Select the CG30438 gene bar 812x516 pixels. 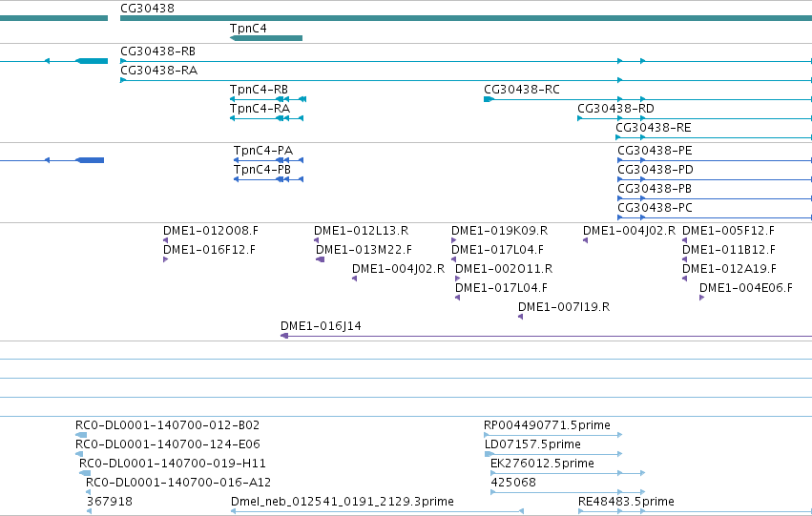point(466,18)
